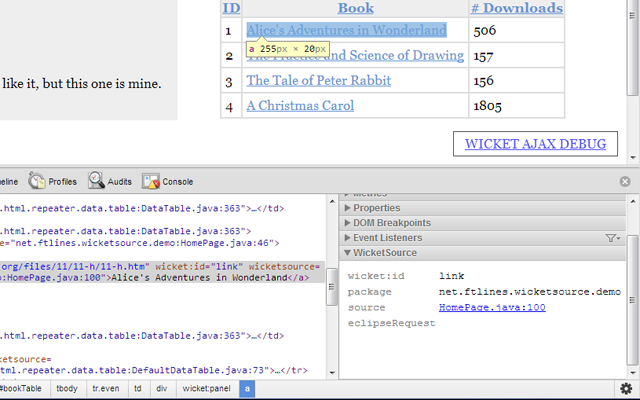Viewport: 640px width, 400px height.
Task: Click the downloads value 156
Action: coord(483,81)
